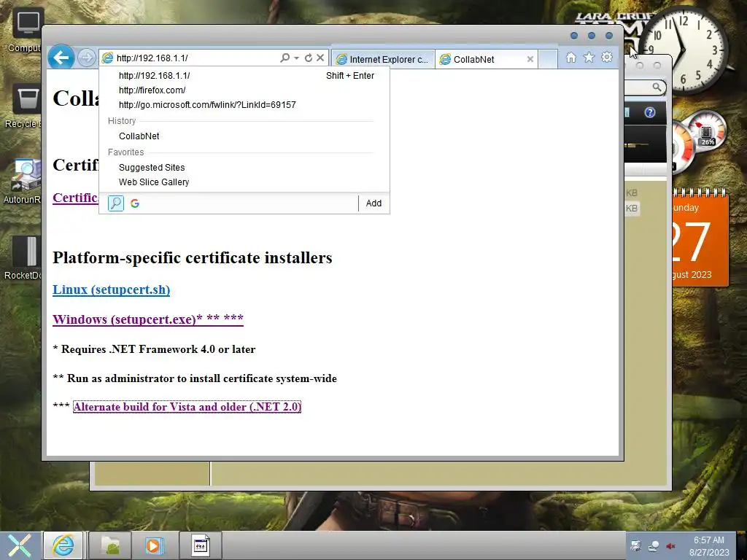Click the search provider magnifier icon
The width and height of the screenshot is (747, 560).
pyautogui.click(x=116, y=203)
